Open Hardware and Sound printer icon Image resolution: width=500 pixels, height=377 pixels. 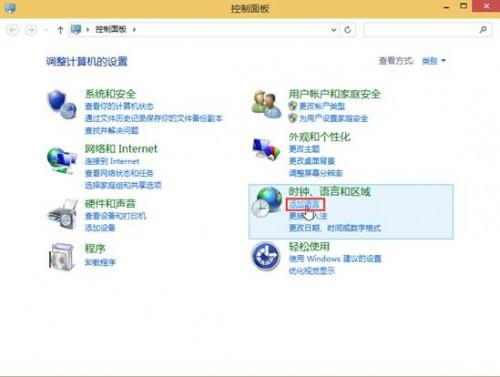(62, 214)
